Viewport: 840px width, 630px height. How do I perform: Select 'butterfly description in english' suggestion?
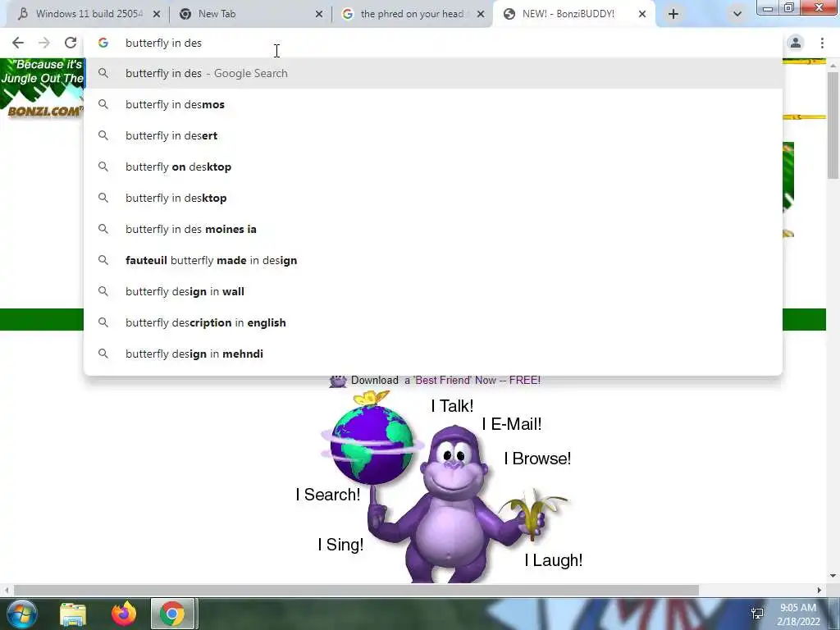click(433, 322)
